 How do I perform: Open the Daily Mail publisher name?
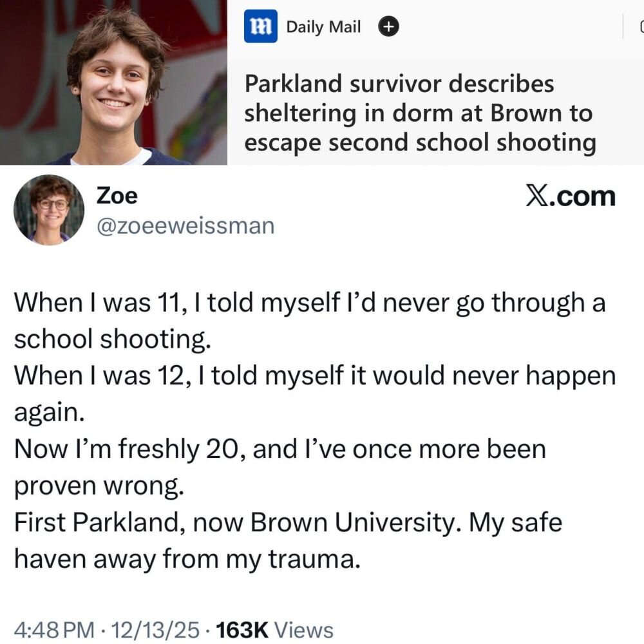tap(323, 27)
